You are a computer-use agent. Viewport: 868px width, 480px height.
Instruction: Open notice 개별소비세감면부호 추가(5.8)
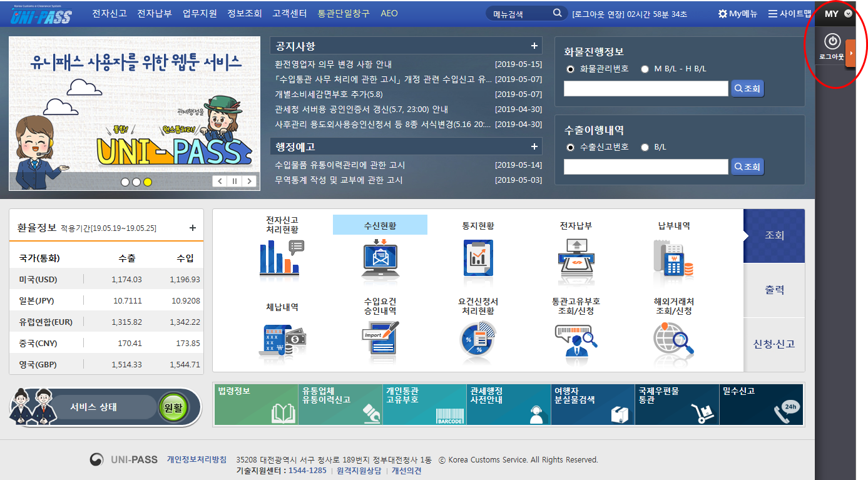[x=329, y=94]
